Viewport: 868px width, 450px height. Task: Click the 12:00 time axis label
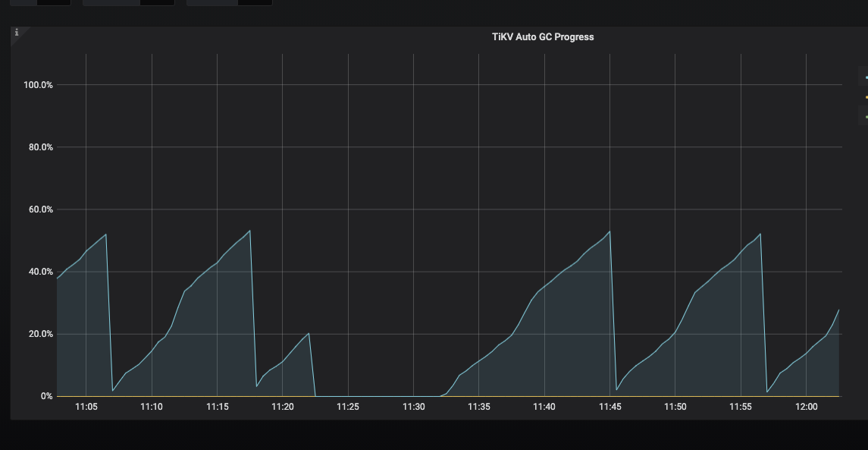(x=806, y=407)
